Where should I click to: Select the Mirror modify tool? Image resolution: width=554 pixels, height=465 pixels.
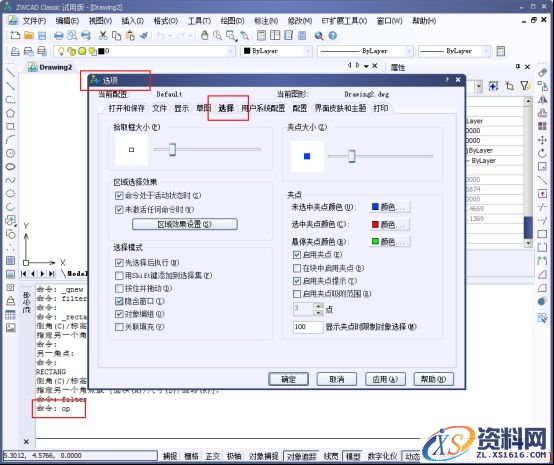tap(542, 100)
